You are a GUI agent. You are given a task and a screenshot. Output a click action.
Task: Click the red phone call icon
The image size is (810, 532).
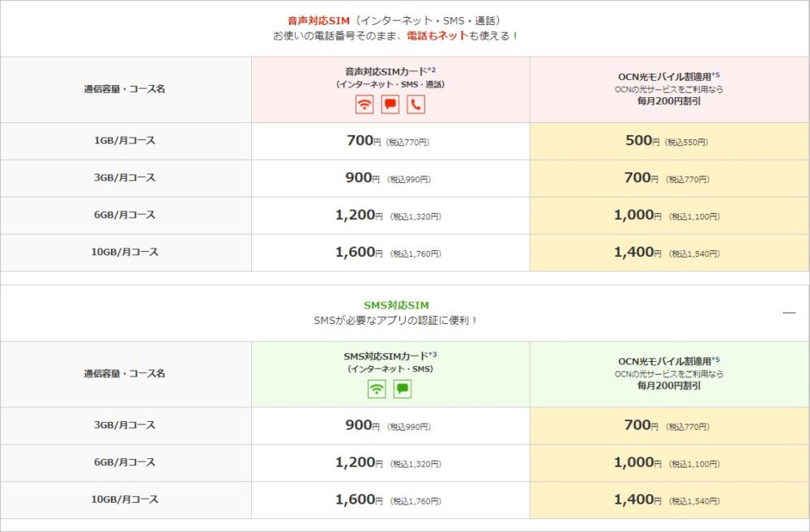pos(416,104)
